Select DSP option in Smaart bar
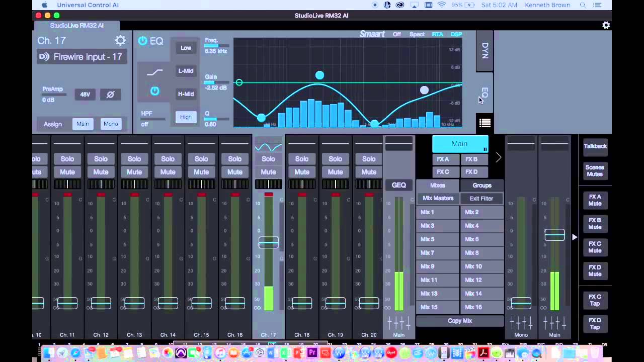This screenshot has height=362, width=644. click(456, 34)
